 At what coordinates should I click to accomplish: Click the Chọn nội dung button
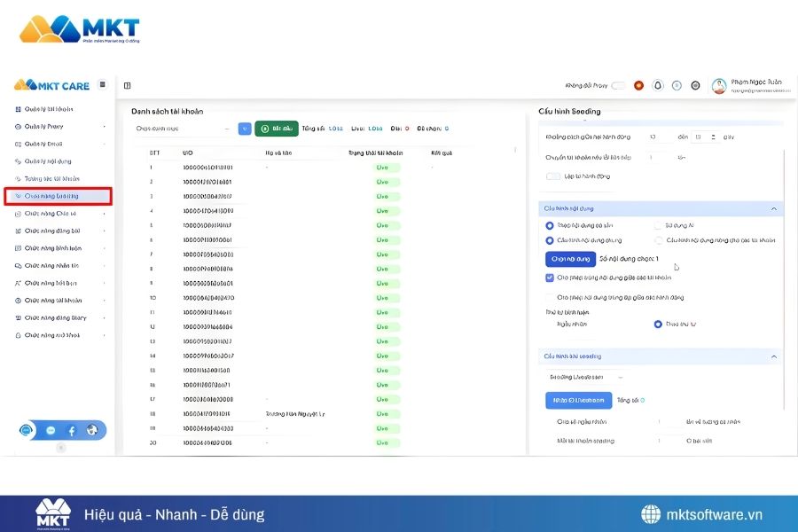click(x=570, y=259)
